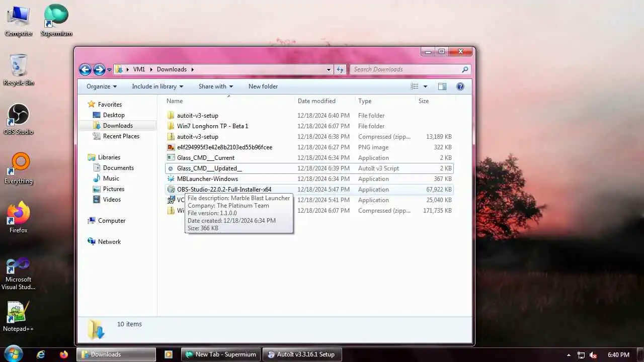Select the Recycle Bin desktop icon
644x362 pixels.
click(x=19, y=69)
